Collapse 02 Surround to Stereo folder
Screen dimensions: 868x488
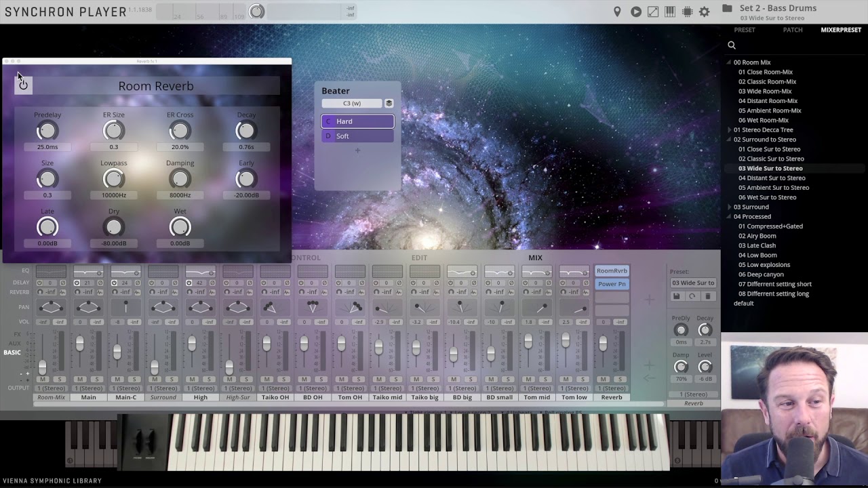pyautogui.click(x=730, y=140)
